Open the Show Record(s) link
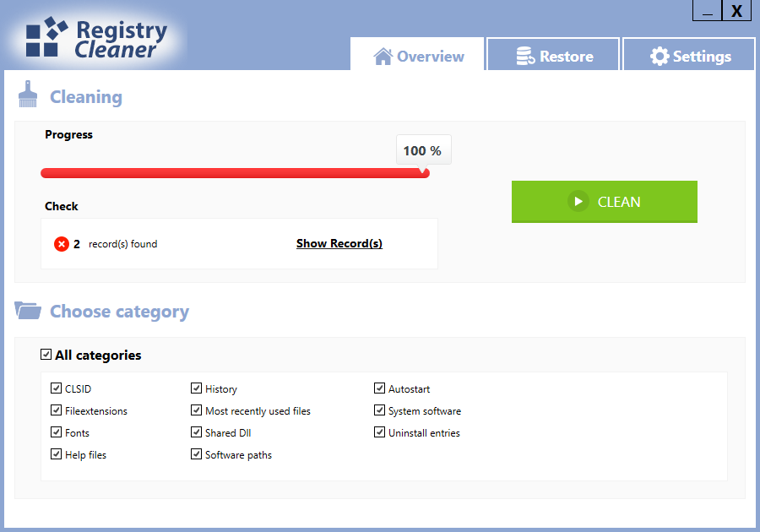The width and height of the screenshot is (760, 532). pos(339,243)
